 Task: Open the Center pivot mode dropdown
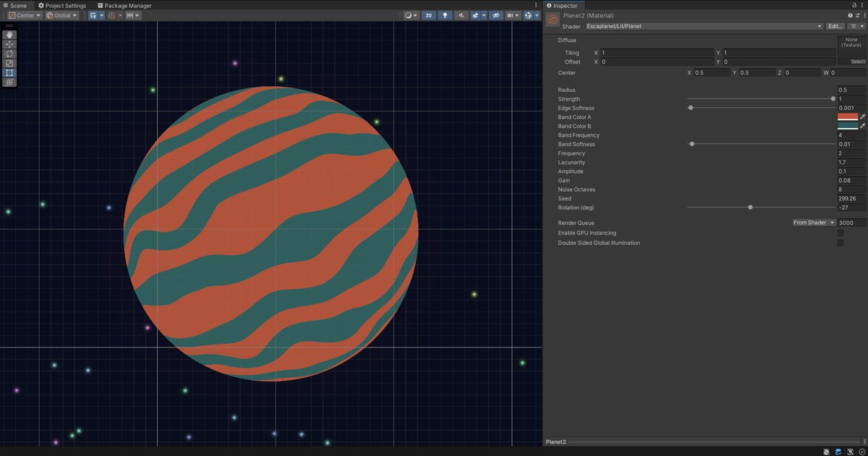click(x=25, y=14)
